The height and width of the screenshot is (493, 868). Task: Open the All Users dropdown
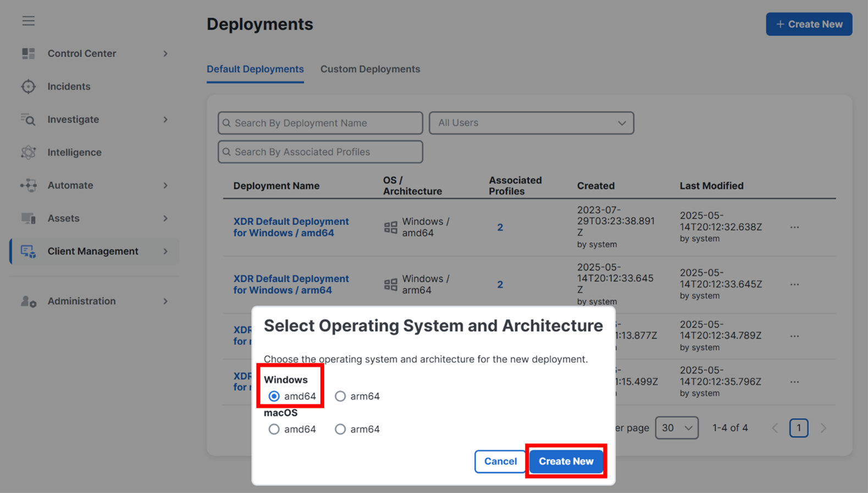[x=531, y=123]
